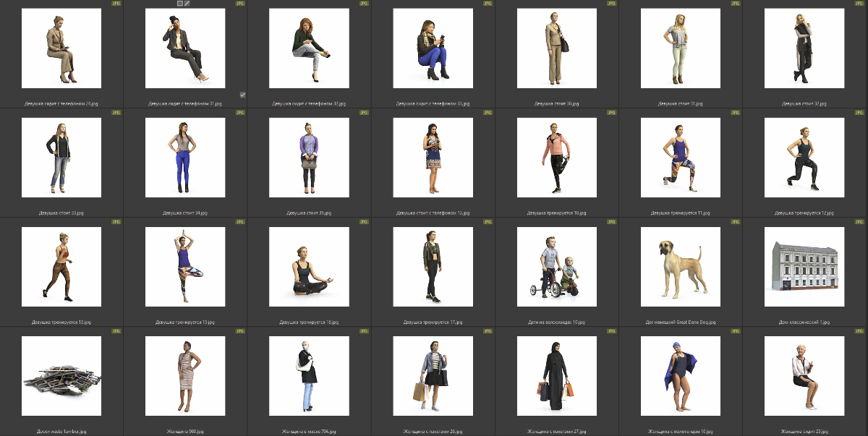The height and width of the screenshot is (436, 868).
Task: Click the reject slash icon above thumbnail 31
Action: [x=187, y=4]
